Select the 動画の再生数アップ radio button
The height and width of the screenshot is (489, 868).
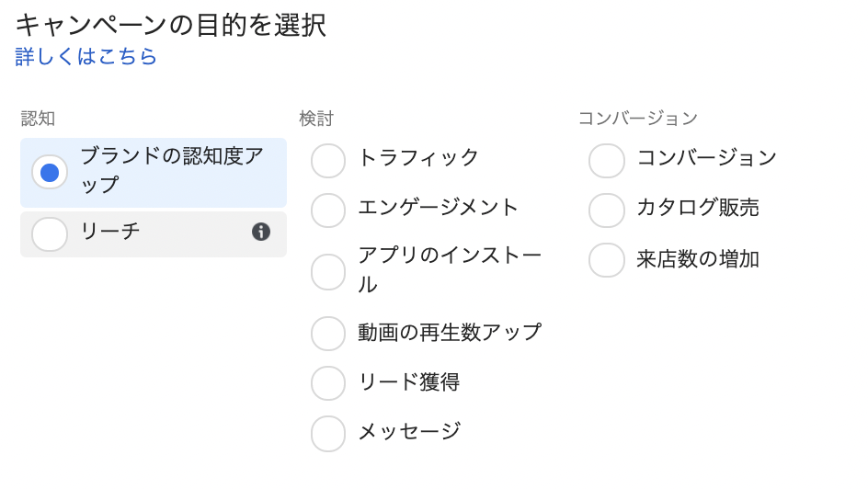pyautogui.click(x=328, y=334)
